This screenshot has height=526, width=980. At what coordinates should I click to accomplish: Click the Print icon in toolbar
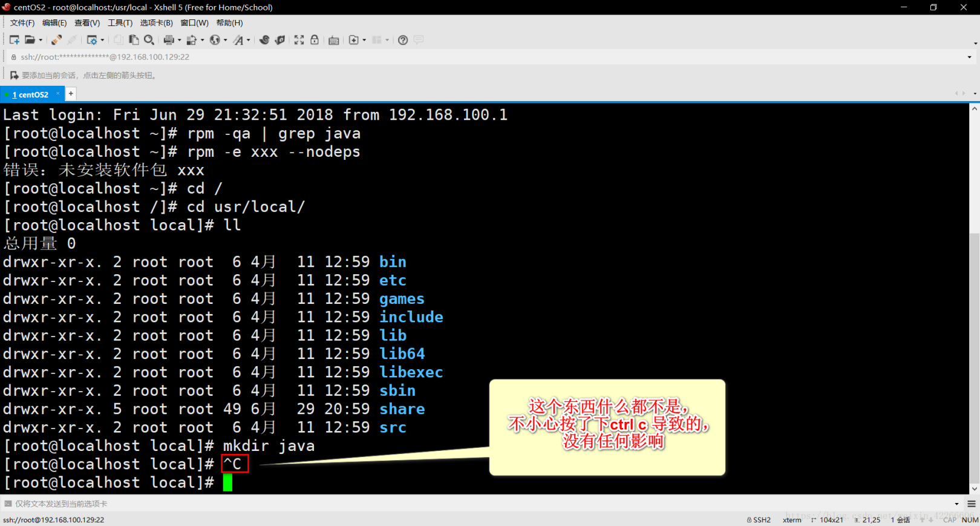(169, 40)
